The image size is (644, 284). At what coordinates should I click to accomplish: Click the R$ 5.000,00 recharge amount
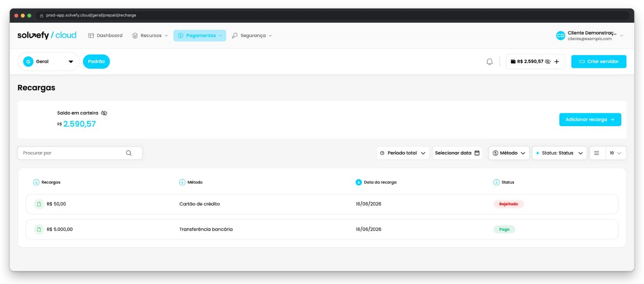click(60, 229)
